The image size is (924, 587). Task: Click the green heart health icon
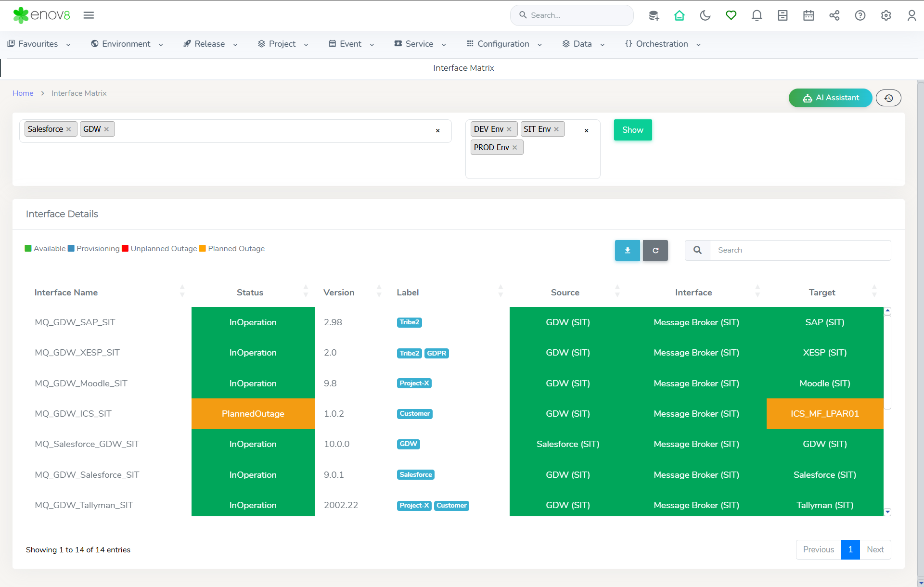pyautogui.click(x=731, y=15)
